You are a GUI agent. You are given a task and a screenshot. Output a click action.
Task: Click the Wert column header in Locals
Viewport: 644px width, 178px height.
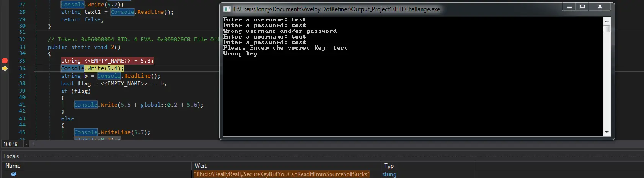(x=201, y=166)
